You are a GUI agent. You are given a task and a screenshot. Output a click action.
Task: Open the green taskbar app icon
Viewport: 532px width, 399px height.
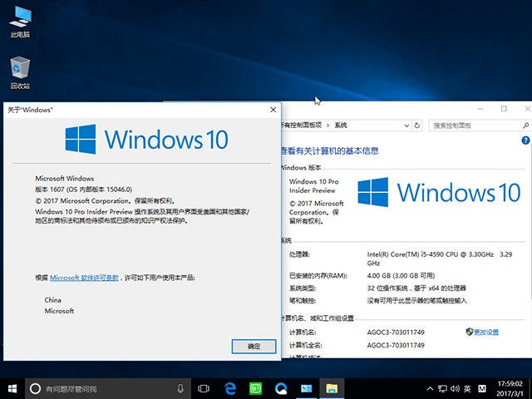(255, 388)
